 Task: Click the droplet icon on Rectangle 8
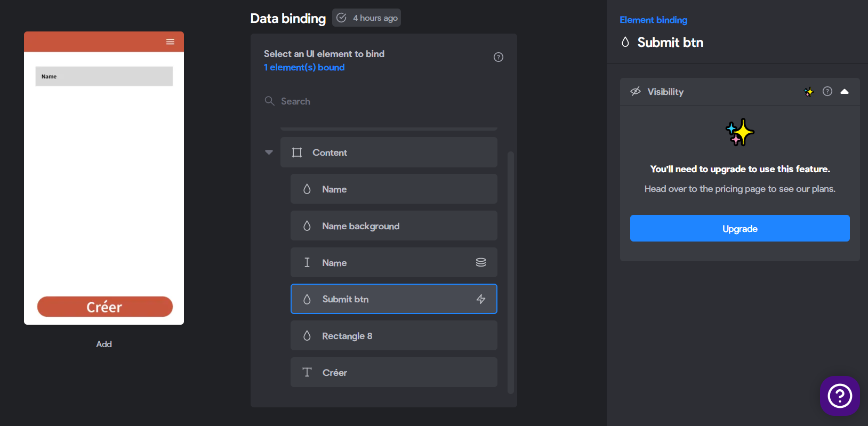pos(307,335)
